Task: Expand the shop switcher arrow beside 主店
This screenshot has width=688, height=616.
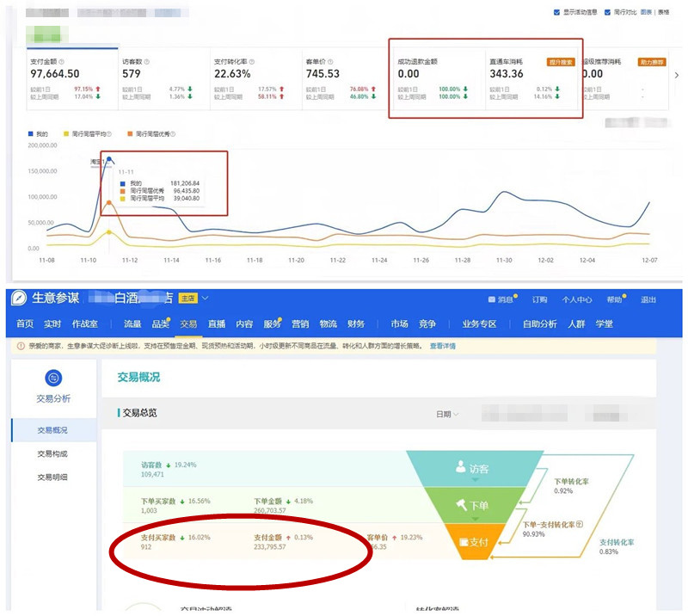Action: coord(206,298)
